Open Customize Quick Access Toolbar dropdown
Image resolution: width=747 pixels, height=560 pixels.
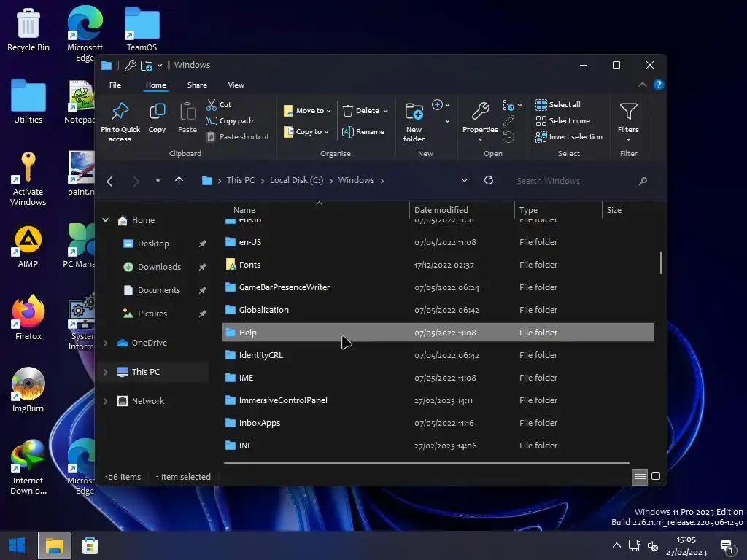(160, 65)
